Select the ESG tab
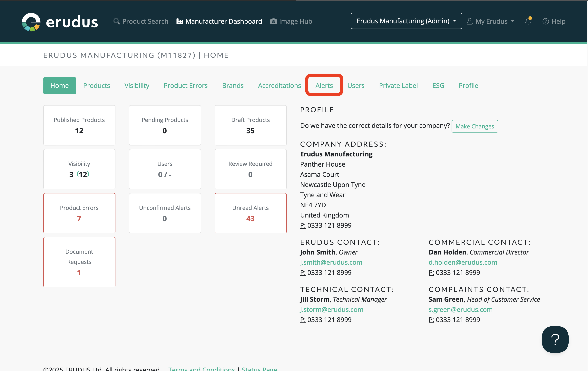The height and width of the screenshot is (371, 588). click(438, 85)
